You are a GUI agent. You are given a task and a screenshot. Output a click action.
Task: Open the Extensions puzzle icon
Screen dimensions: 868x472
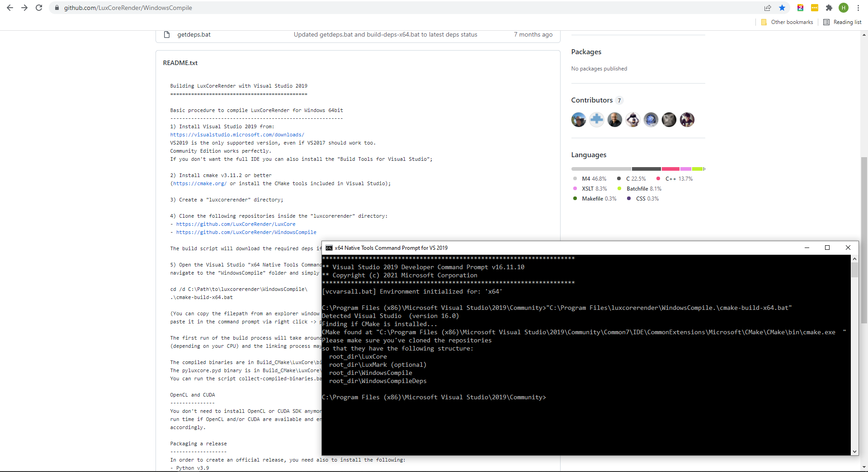click(829, 8)
